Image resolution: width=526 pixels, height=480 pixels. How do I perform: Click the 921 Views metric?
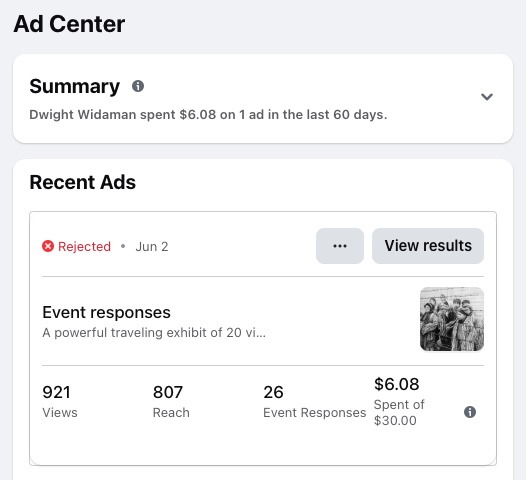pyautogui.click(x=60, y=402)
